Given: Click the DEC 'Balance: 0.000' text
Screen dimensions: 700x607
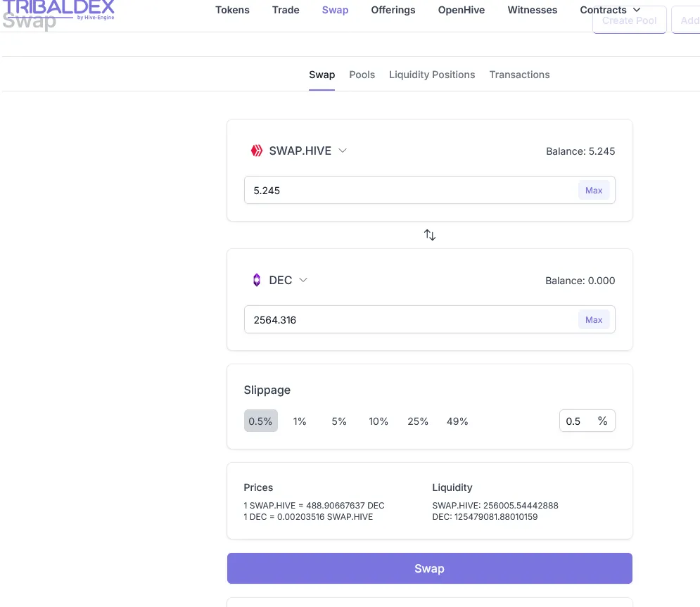Looking at the screenshot, I should pos(580,281).
